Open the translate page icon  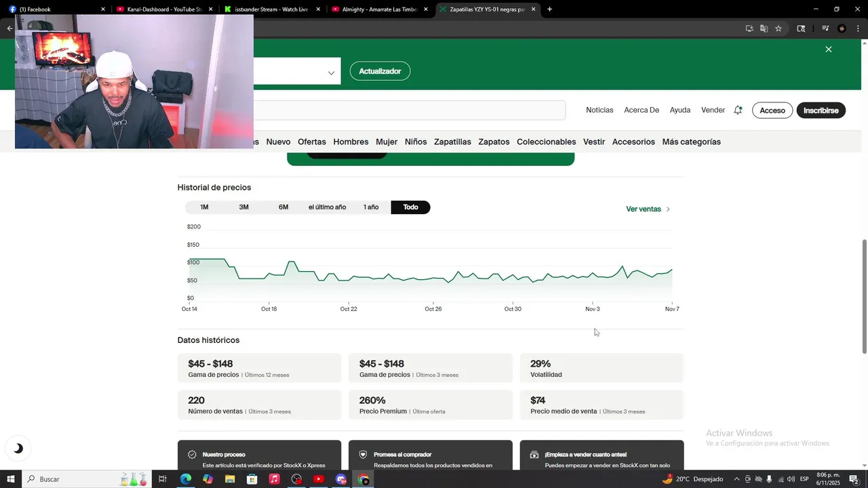[764, 28]
